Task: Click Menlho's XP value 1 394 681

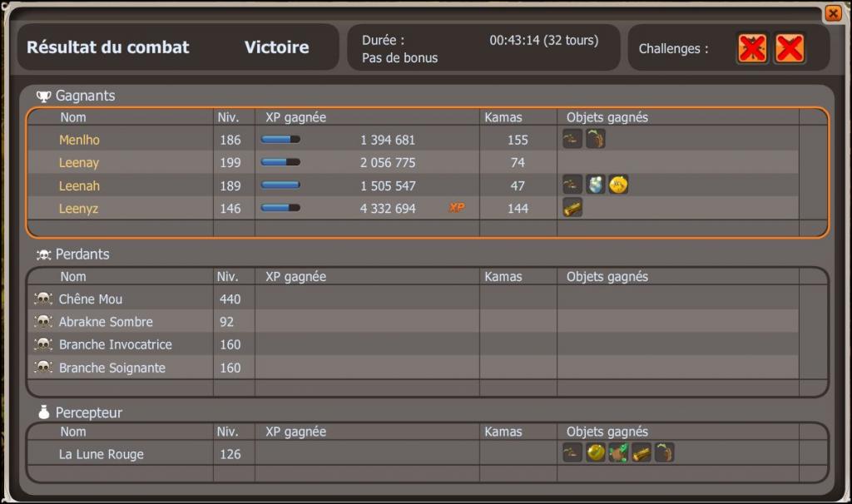Action: [x=388, y=140]
